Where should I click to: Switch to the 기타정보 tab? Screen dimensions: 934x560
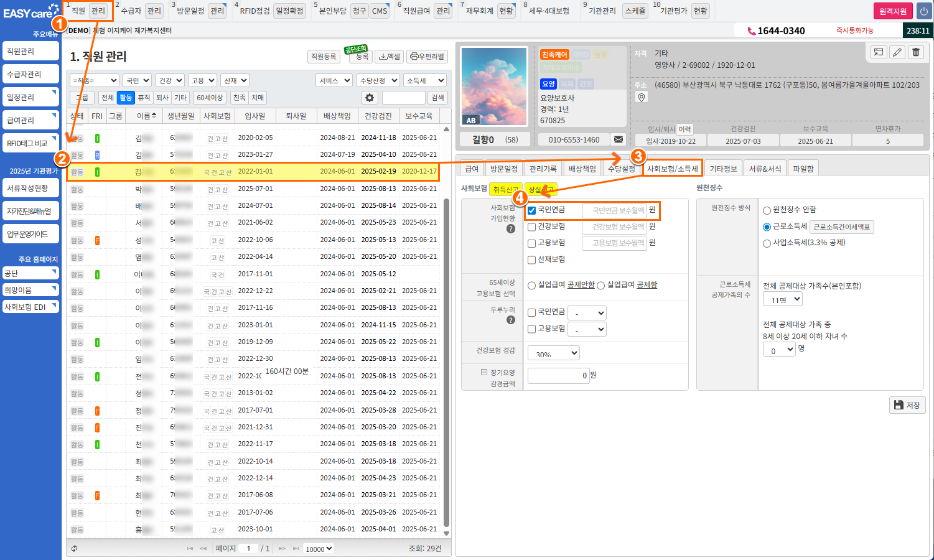[723, 169]
